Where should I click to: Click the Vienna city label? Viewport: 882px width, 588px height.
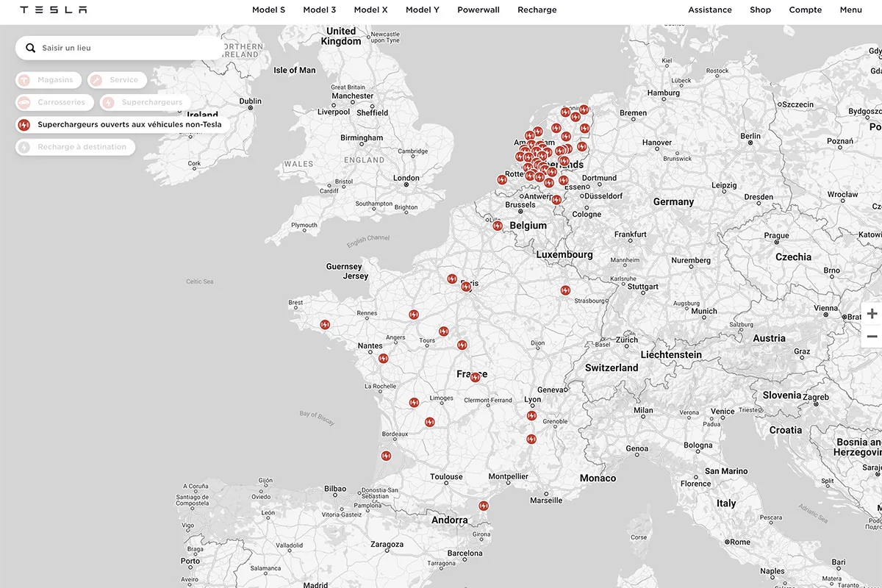click(825, 309)
